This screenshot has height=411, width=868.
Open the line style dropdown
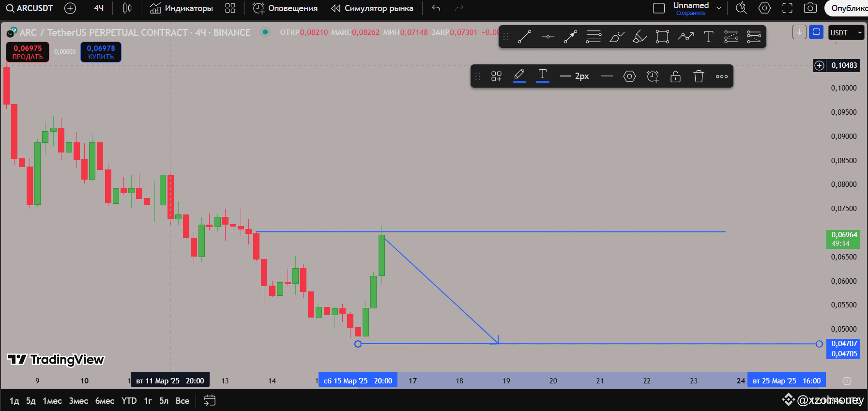click(x=607, y=76)
